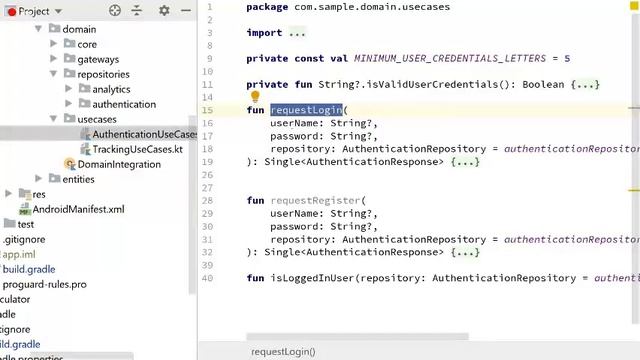
Task: Collapse the domain folder arrow
Action: (38, 29)
